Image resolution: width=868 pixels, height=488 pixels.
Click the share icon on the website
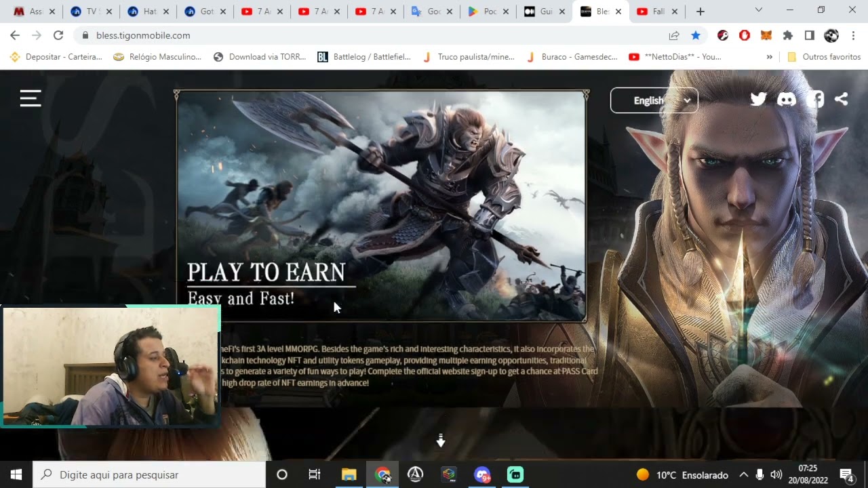pyautogui.click(x=842, y=100)
